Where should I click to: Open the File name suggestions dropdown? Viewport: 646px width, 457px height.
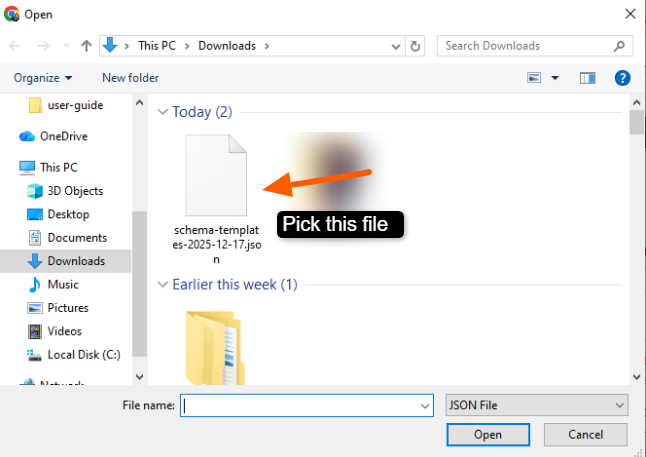pyautogui.click(x=425, y=406)
